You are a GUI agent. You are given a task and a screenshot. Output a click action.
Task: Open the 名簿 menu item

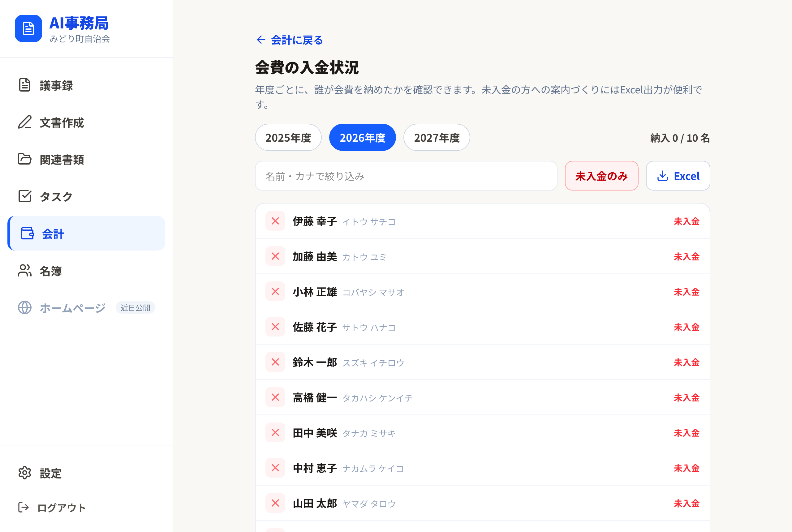click(x=86, y=270)
